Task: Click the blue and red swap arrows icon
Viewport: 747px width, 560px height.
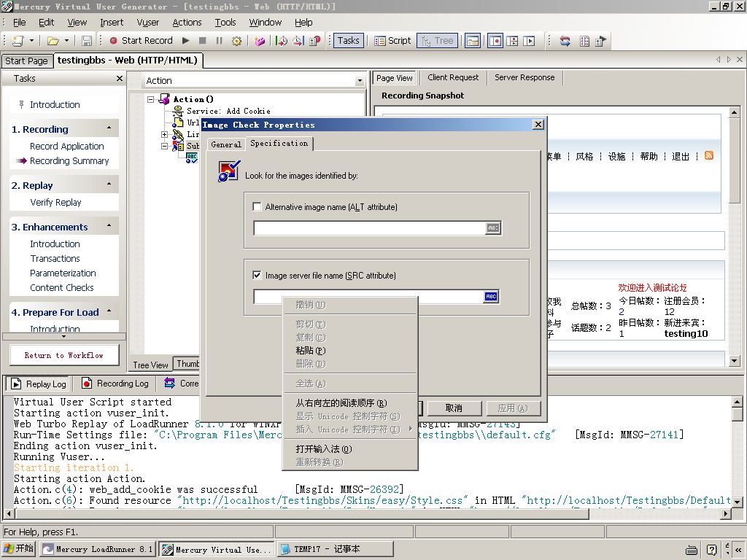Action: (x=565, y=41)
